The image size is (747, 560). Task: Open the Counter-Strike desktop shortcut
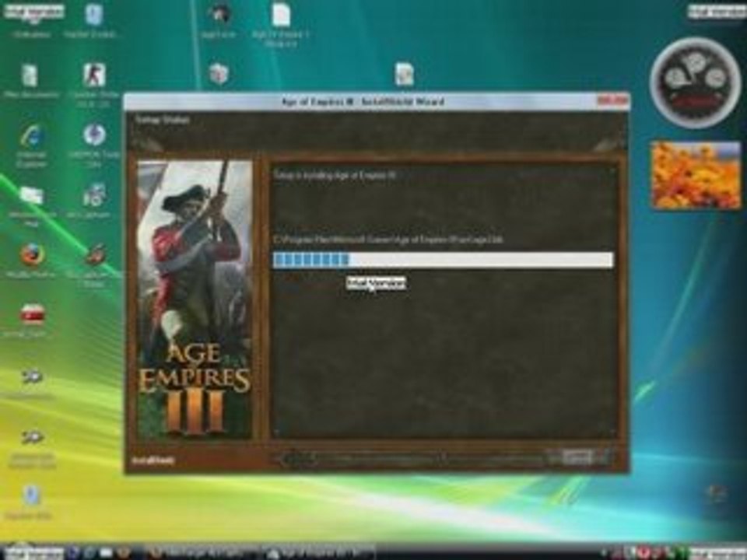(94, 75)
